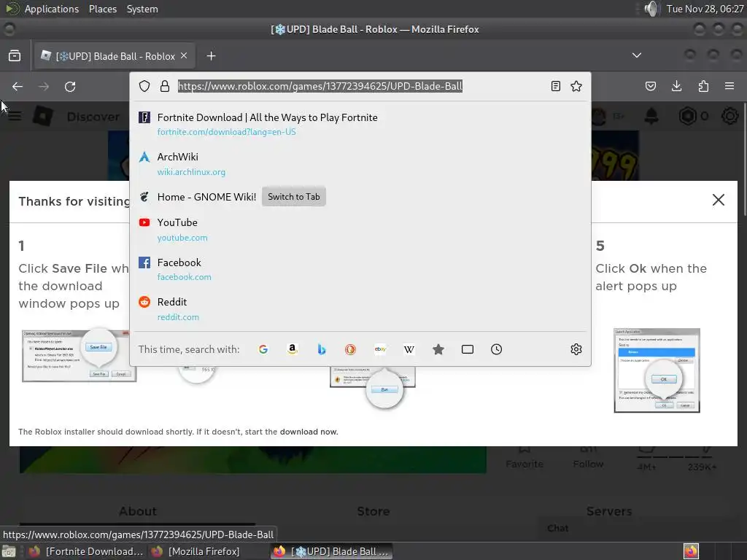Close the Thanks for visiting dialog

point(718,200)
